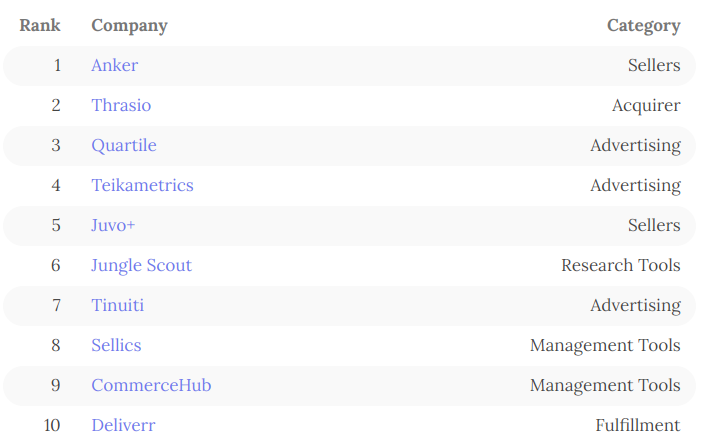This screenshot has height=447, width=707.
Task: Select the Acquirer category cell for Thrasio
Action: 646,106
